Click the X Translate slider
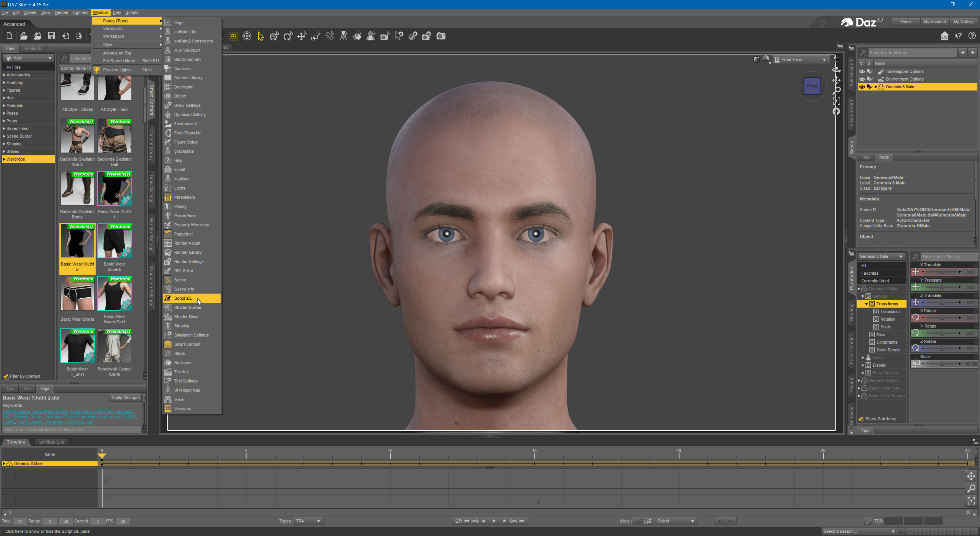 [942, 272]
